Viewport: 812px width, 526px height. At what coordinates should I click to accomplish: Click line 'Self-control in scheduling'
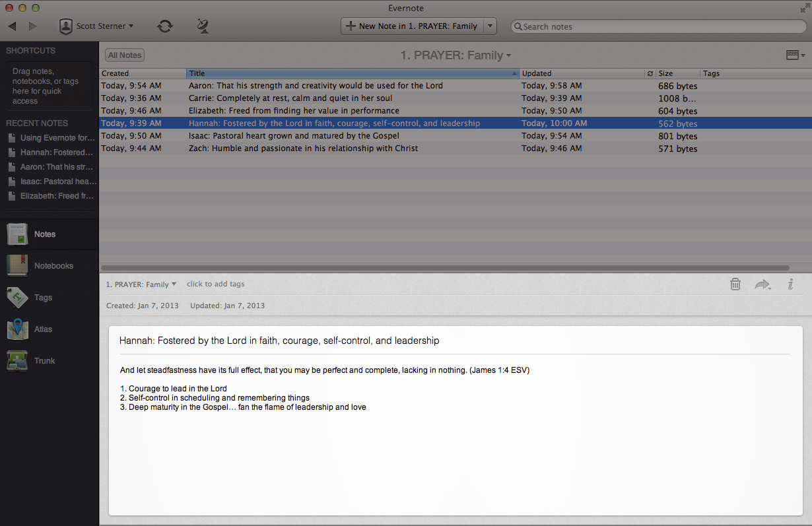pyautogui.click(x=215, y=398)
